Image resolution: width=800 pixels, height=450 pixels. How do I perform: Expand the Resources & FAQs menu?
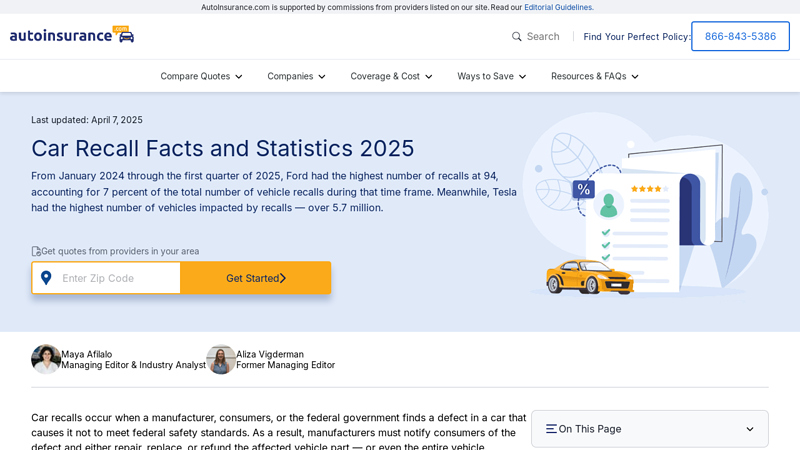point(595,76)
